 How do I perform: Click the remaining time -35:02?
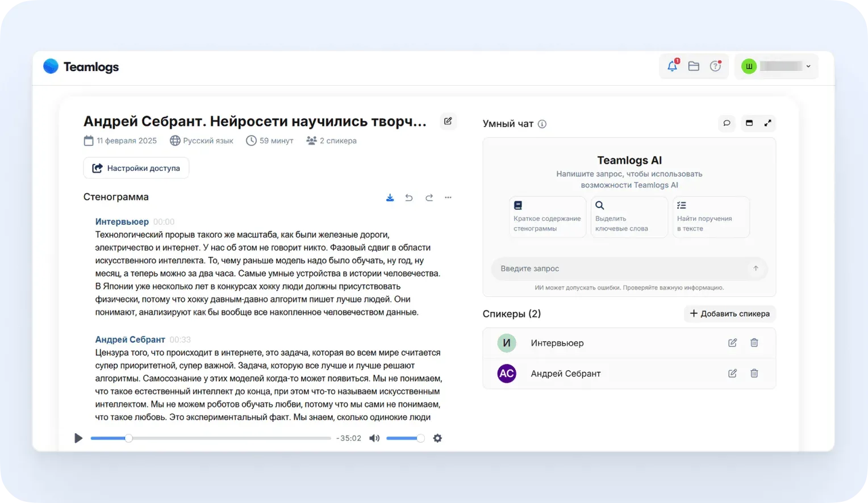349,438
